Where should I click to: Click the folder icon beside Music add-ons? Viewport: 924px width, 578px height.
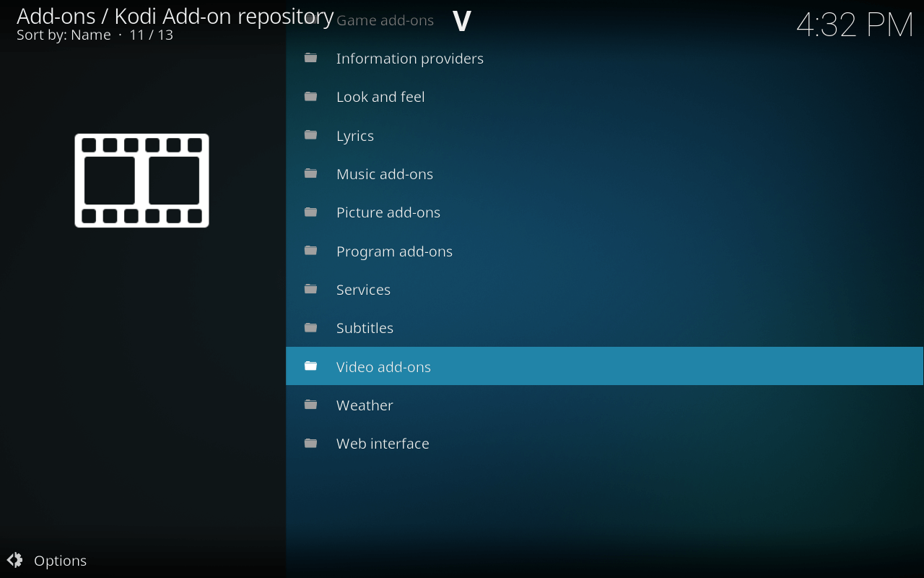coord(311,173)
